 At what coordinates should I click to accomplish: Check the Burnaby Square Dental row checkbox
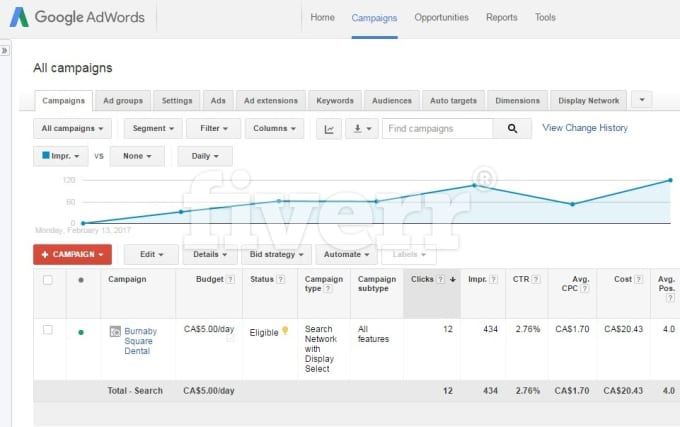tap(48, 330)
